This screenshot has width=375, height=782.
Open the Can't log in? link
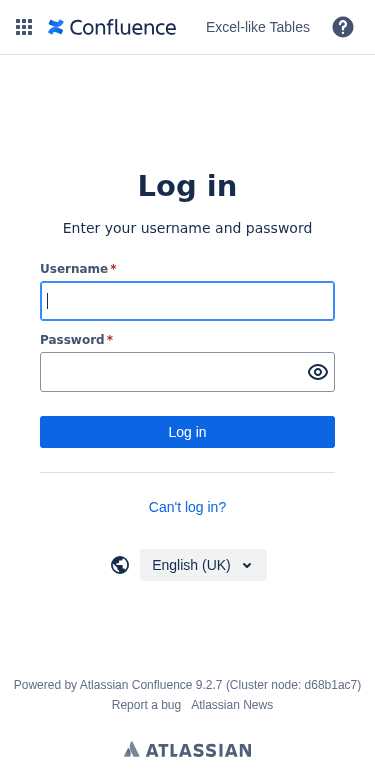tap(188, 507)
